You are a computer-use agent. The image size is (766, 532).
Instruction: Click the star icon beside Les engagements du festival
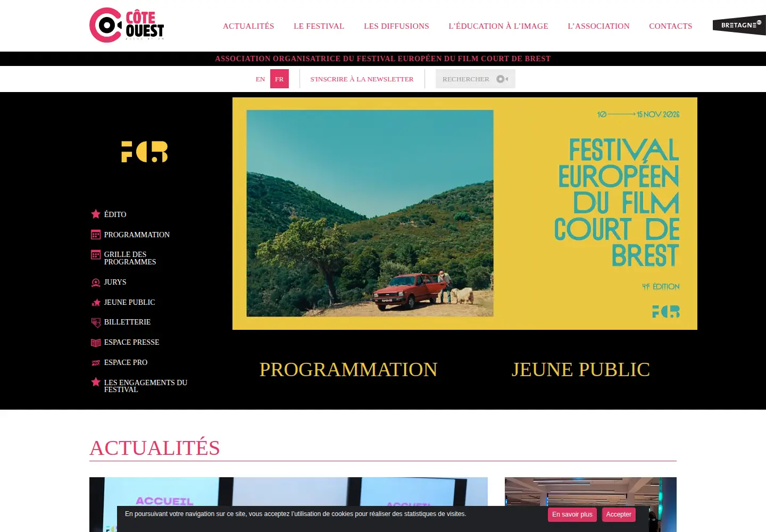coord(96,382)
